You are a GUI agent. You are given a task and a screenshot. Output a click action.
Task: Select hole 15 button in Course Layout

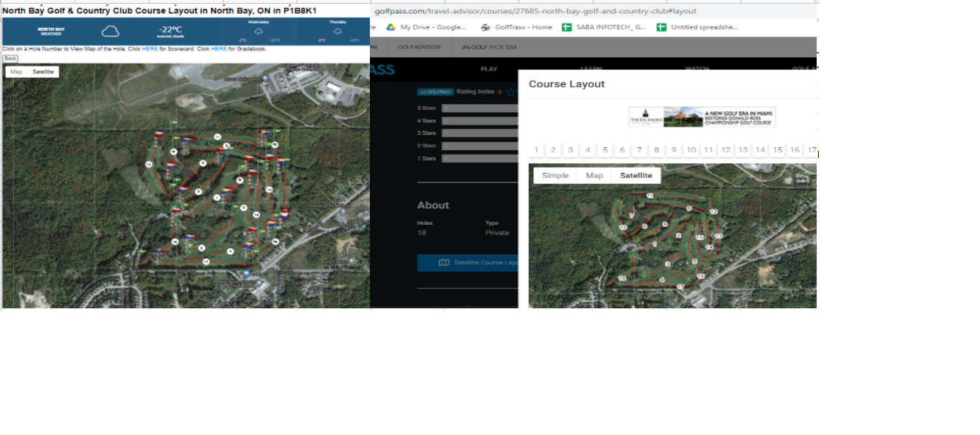(x=778, y=150)
